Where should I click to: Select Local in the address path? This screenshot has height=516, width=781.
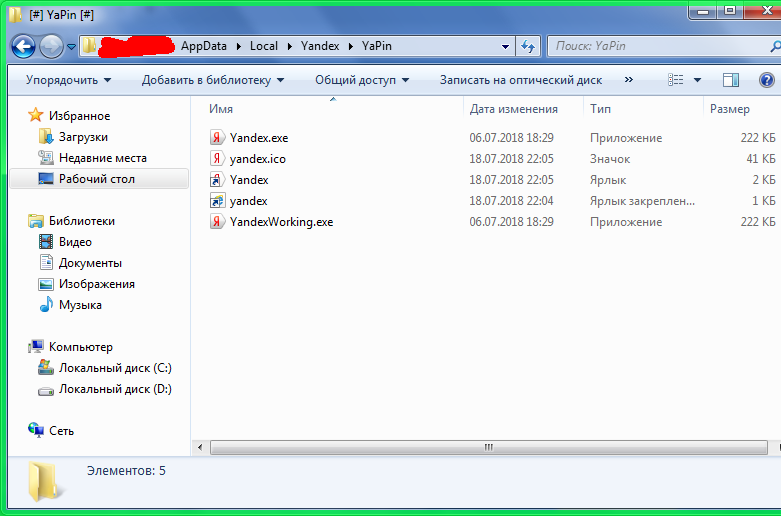tap(263, 46)
